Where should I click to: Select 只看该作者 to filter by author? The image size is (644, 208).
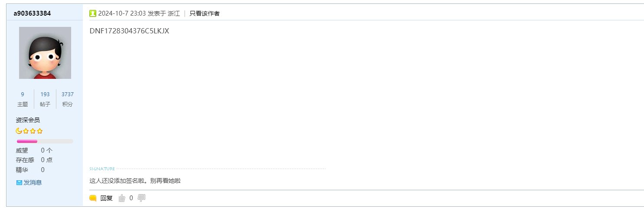click(205, 13)
